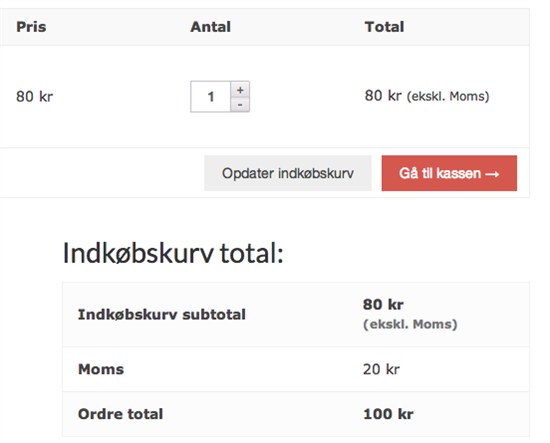Click the Moms row label
Image resolution: width=550 pixels, height=443 pixels.
coord(101,369)
